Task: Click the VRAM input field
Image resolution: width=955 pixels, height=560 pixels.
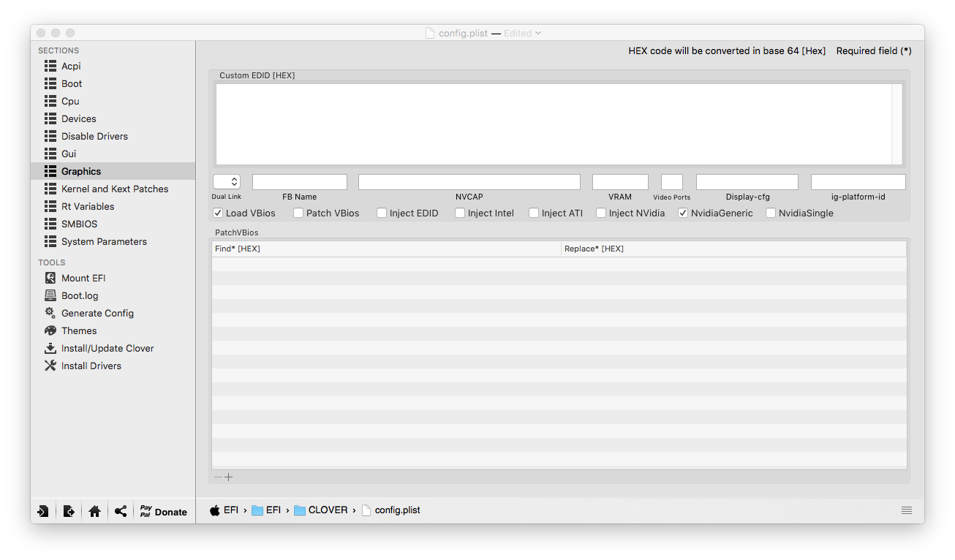Action: coord(620,182)
